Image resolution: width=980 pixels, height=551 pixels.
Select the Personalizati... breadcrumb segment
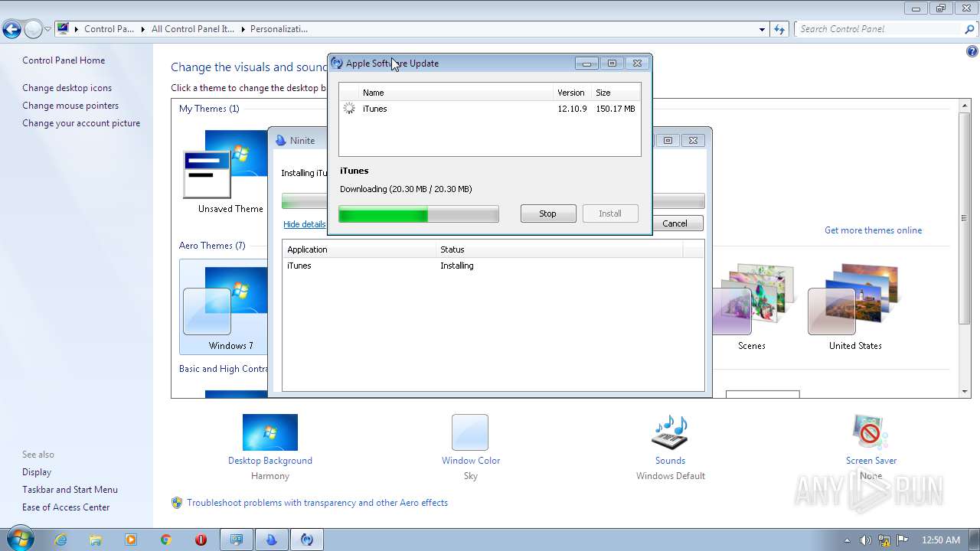coord(279,29)
